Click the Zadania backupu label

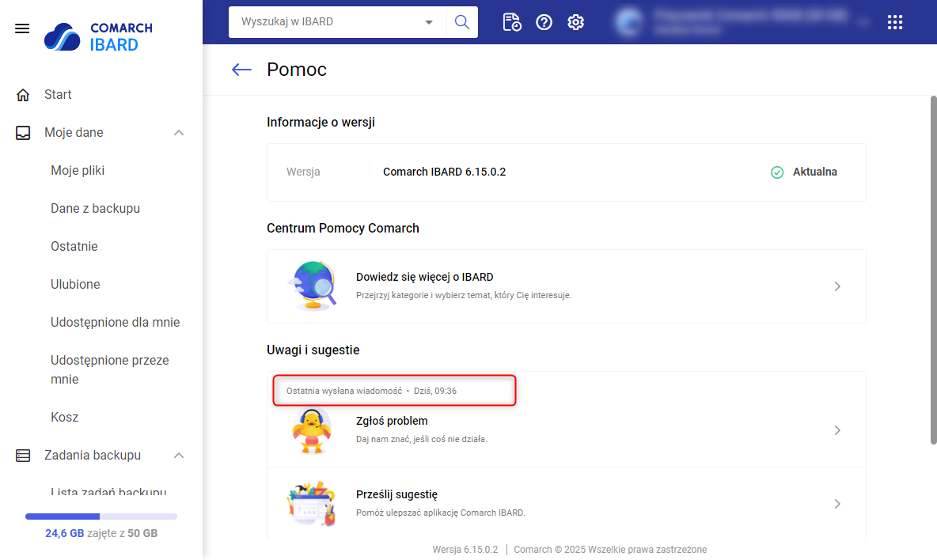[x=93, y=456]
